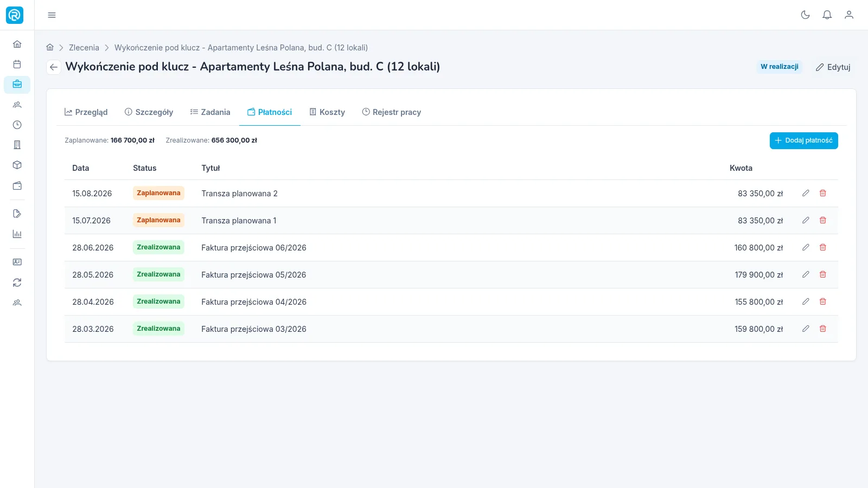
Task: Open Zlecenia breadcrumb link
Action: [84, 48]
